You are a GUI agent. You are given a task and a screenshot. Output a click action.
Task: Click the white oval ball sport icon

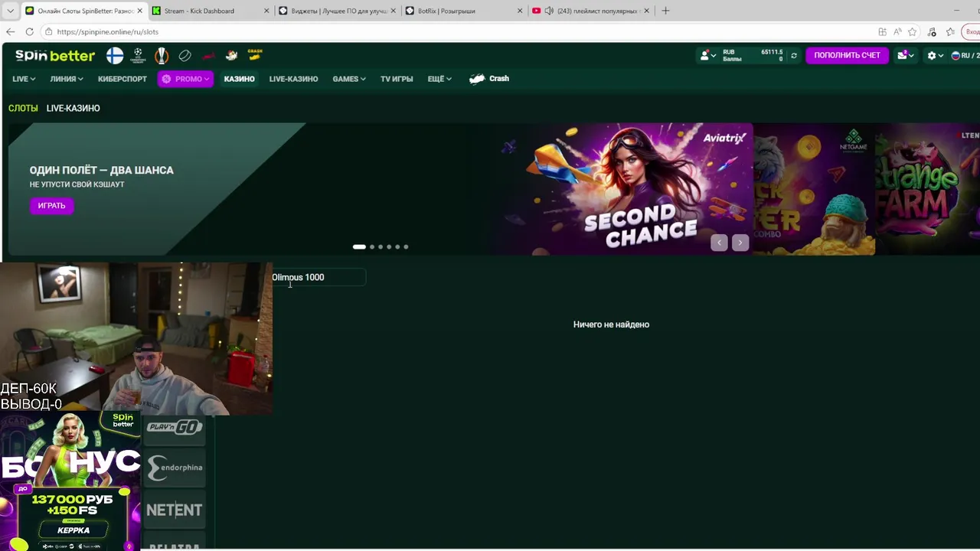pyautogui.click(x=185, y=55)
